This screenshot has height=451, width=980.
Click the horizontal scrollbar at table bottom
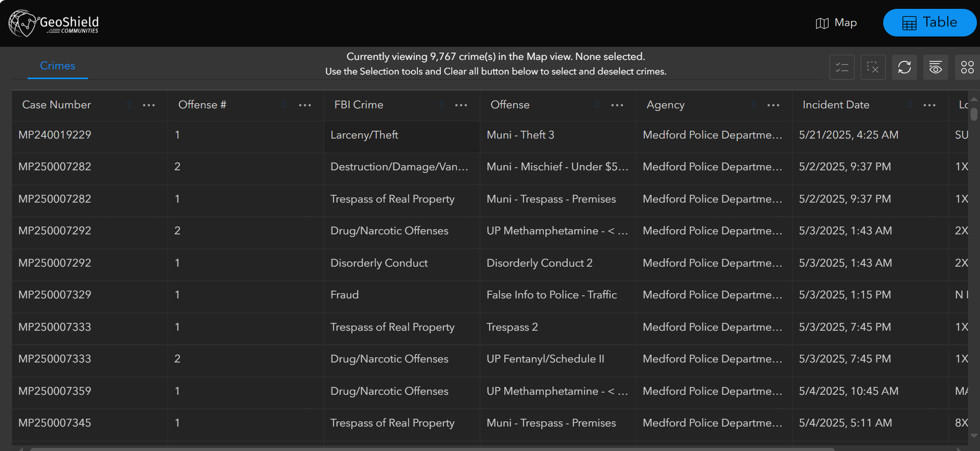pos(432,449)
